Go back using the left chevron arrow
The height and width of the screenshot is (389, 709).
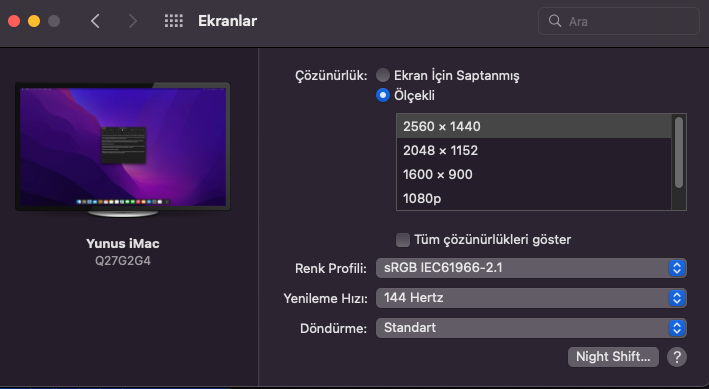click(x=95, y=21)
